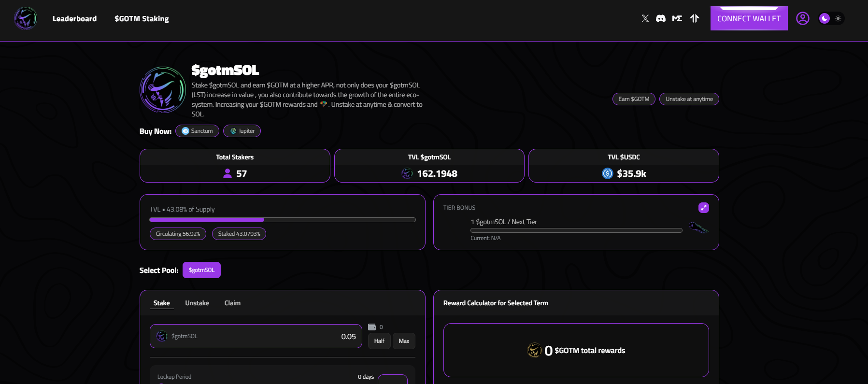Toggle the dark/light theme switch

[831, 18]
